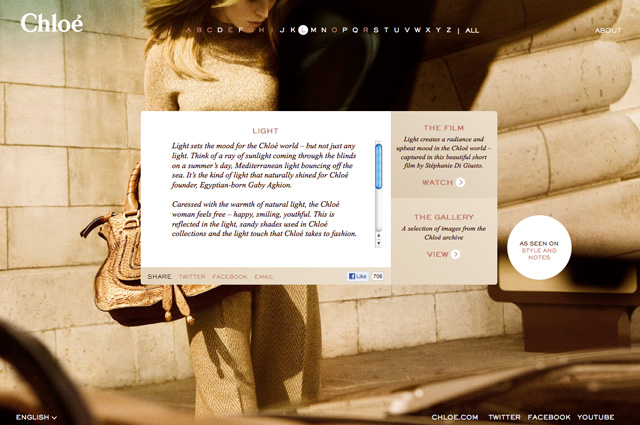640x425 pixels.
Task: Click the VIEW gallery arrow icon
Action: coord(456,254)
